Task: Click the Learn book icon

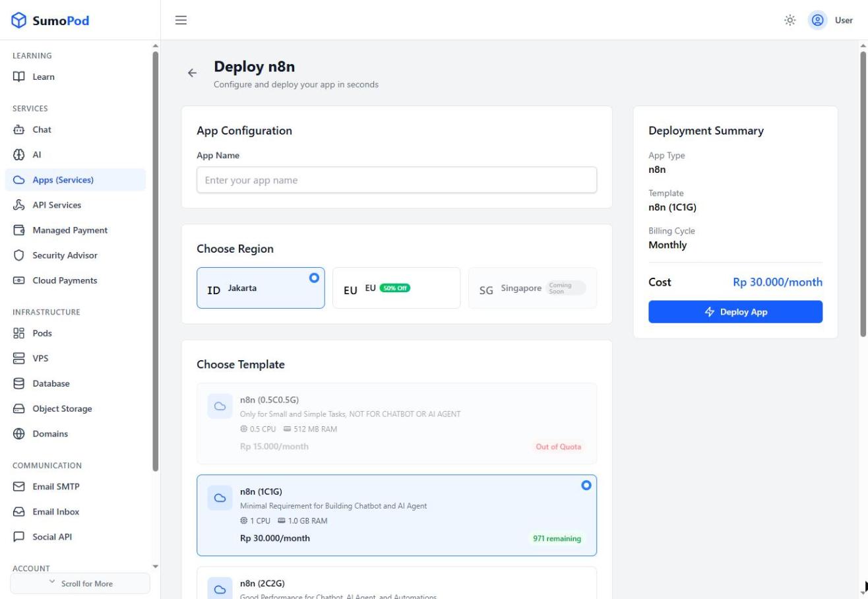Action: click(19, 77)
